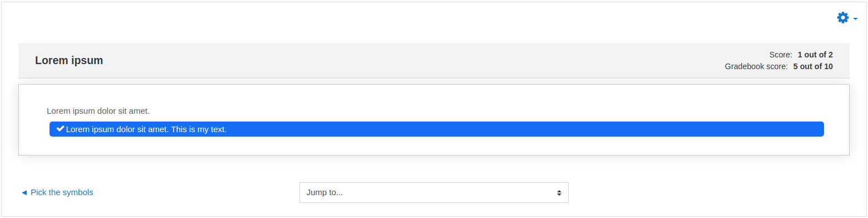Click the Gradebook score label
Screen dimensions: 868x218
coord(756,66)
